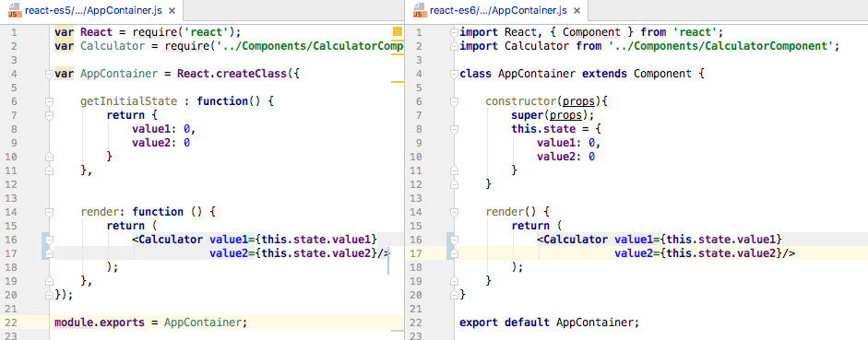Image resolution: width=868 pixels, height=340 pixels.
Task: Collapse the Calculator JSX tag fold in ES6 editor
Action: pos(455,240)
